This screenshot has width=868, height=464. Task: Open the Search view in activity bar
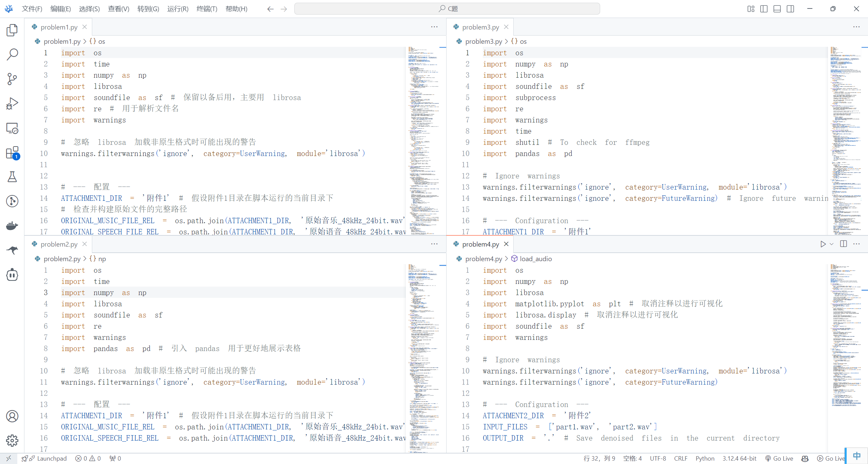click(12, 54)
